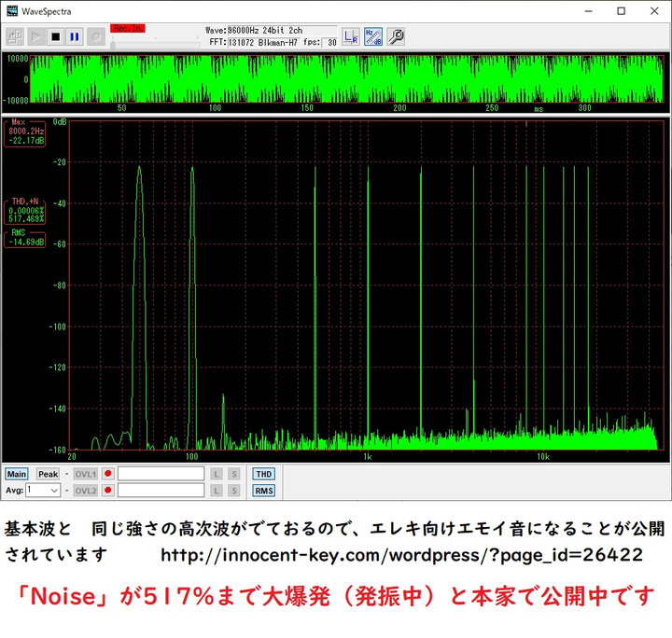Click the THD,+N 0.00006% readout
The width and height of the screenshot is (672, 638).
[25, 211]
